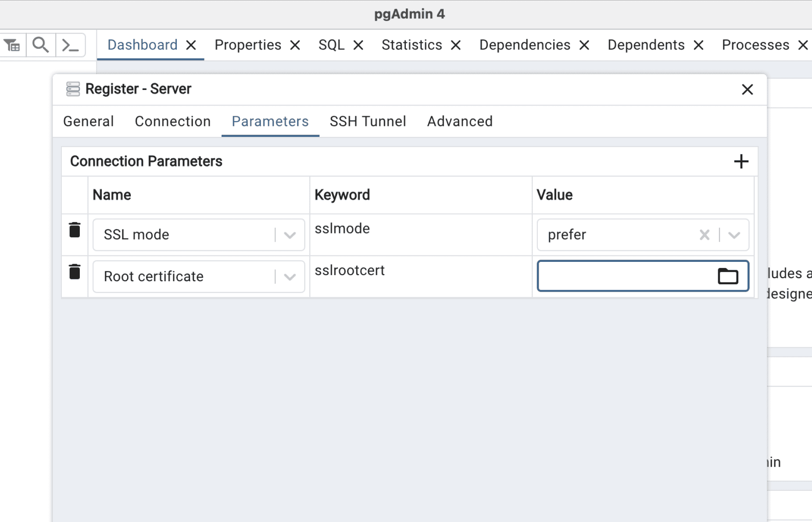This screenshot has width=812, height=522.
Task: Browse for root certificate file via folder icon
Action: pyautogui.click(x=728, y=276)
